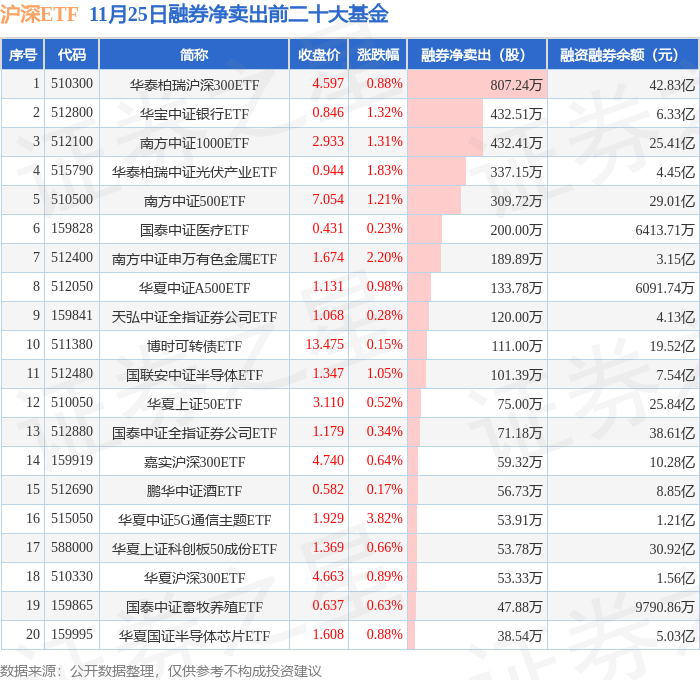Select fund name 鹏华中证酒ETF
Screen dimensions: 700x680
[x=194, y=491]
